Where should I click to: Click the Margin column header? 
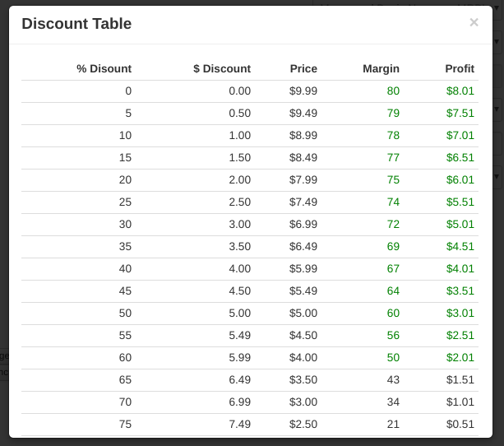pyautogui.click(x=381, y=68)
